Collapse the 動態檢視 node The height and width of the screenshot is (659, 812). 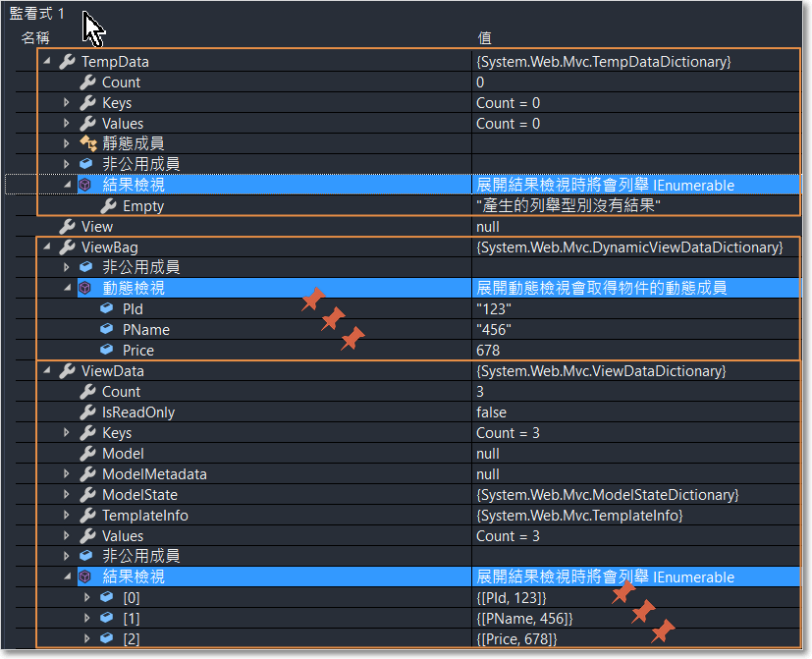click(x=68, y=288)
